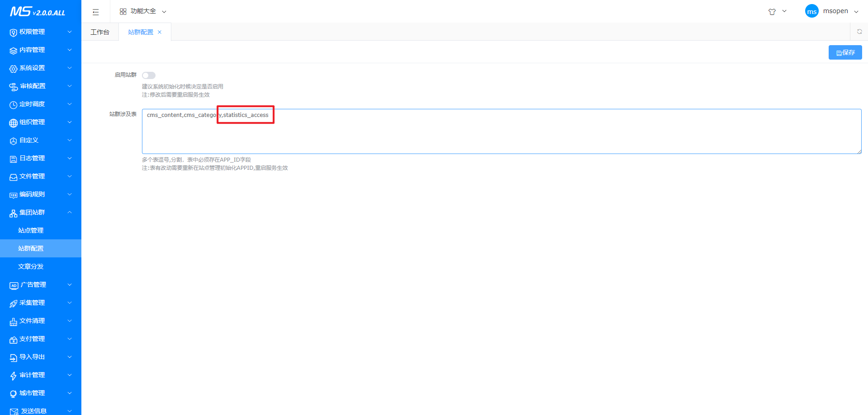The width and height of the screenshot is (868, 415).
Task: Click the 定时调度 clock icon
Action: [x=13, y=105]
